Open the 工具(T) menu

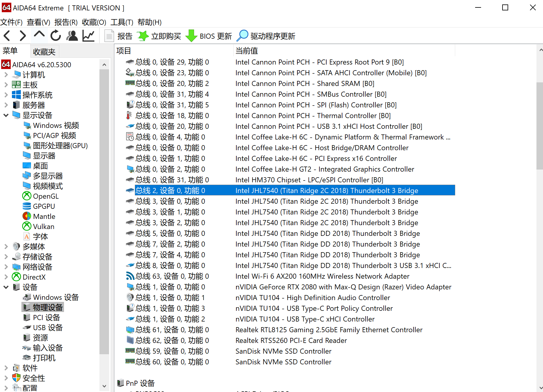[x=122, y=22]
